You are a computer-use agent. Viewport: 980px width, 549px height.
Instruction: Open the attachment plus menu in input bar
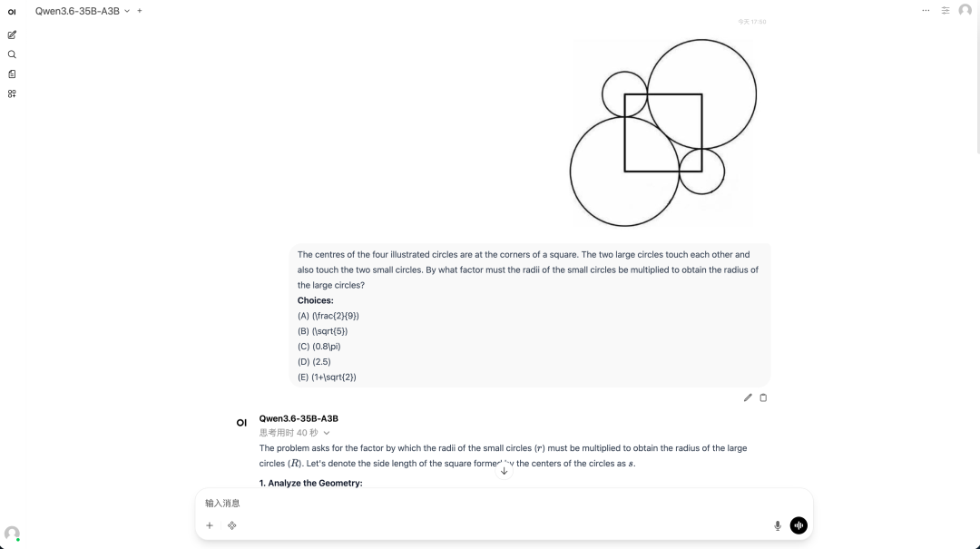point(210,525)
